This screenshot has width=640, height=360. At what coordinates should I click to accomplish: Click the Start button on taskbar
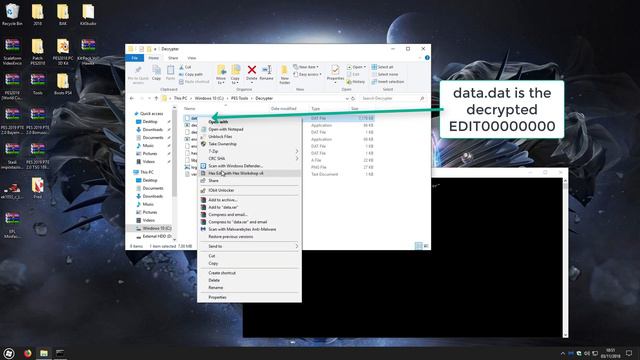tap(9, 353)
